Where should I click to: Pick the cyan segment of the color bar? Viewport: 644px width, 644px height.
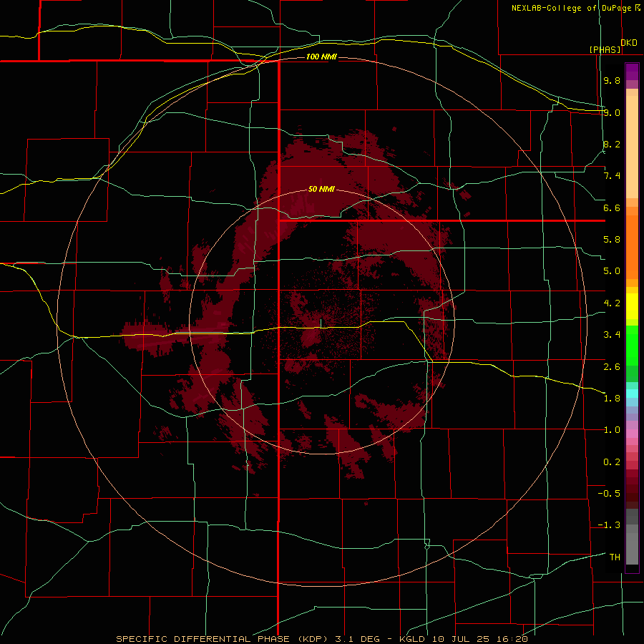coord(632,394)
